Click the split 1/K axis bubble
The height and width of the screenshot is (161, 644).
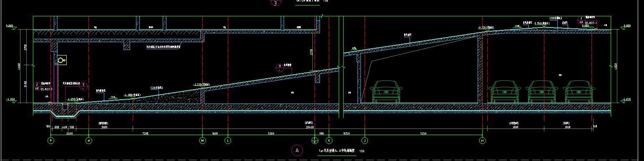(315, 141)
